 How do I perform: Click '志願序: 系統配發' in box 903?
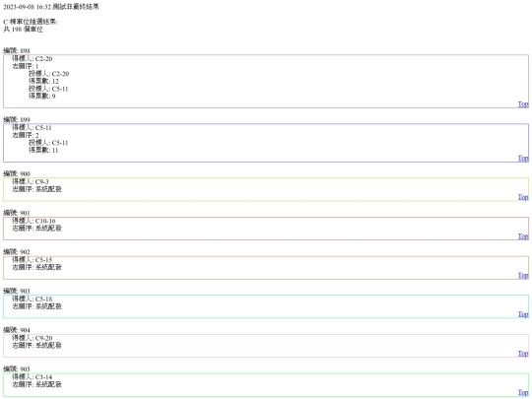coord(37,306)
